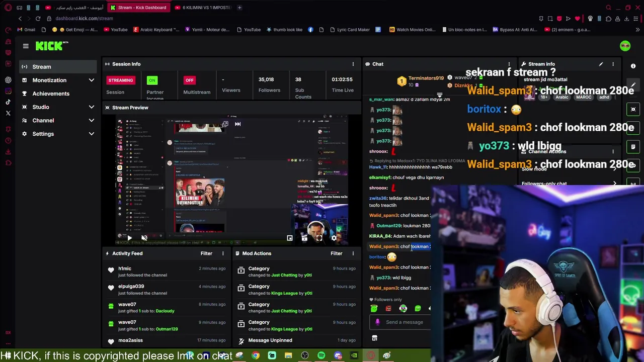Click the Chat panel header icon
Screen dimensions: 644x362
point(367,64)
